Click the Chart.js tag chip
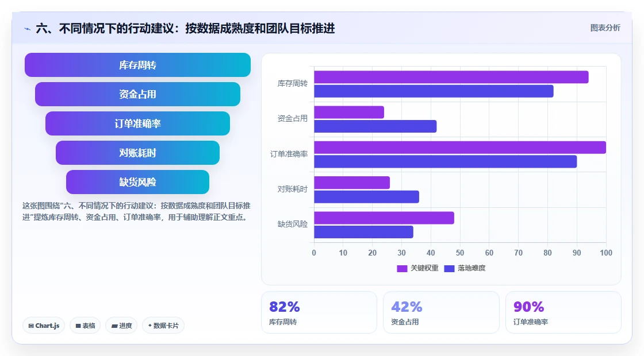The width and height of the screenshot is (644, 356). coord(44,326)
